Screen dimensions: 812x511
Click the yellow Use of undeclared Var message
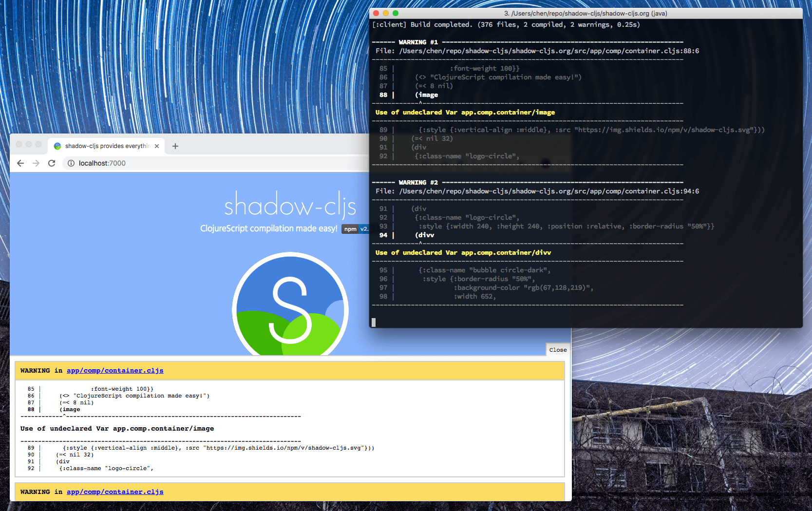tap(465, 112)
